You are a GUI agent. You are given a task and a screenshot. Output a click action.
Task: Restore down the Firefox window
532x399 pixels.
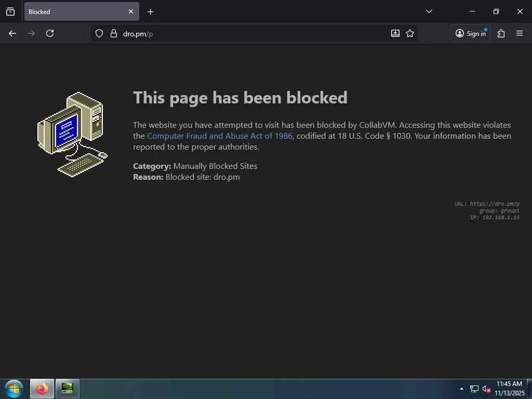pyautogui.click(x=496, y=11)
